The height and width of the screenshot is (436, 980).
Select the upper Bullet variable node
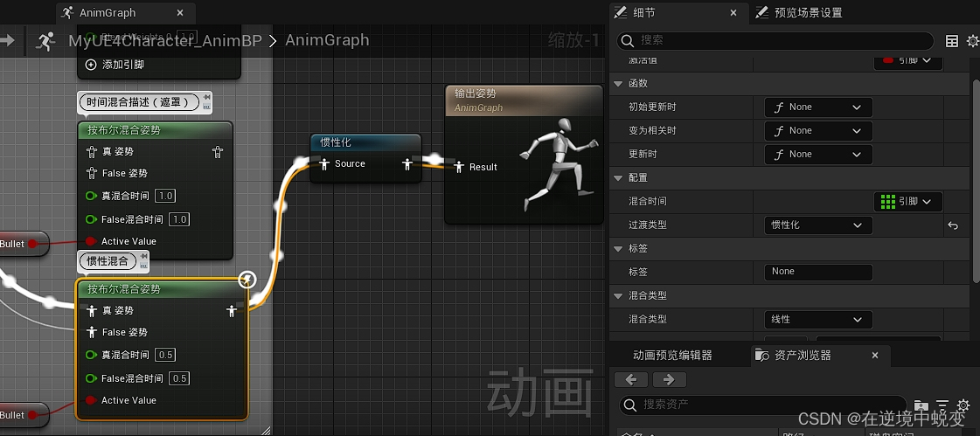pyautogui.click(x=24, y=244)
